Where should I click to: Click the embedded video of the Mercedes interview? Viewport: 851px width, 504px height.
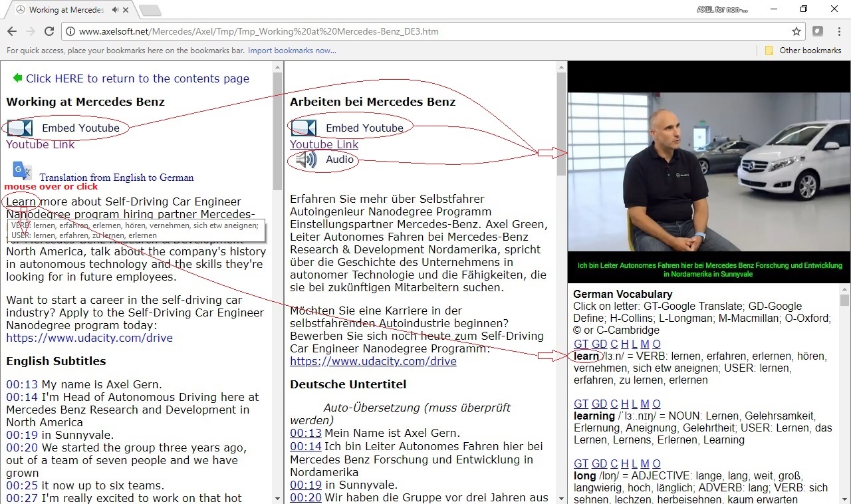click(x=709, y=172)
